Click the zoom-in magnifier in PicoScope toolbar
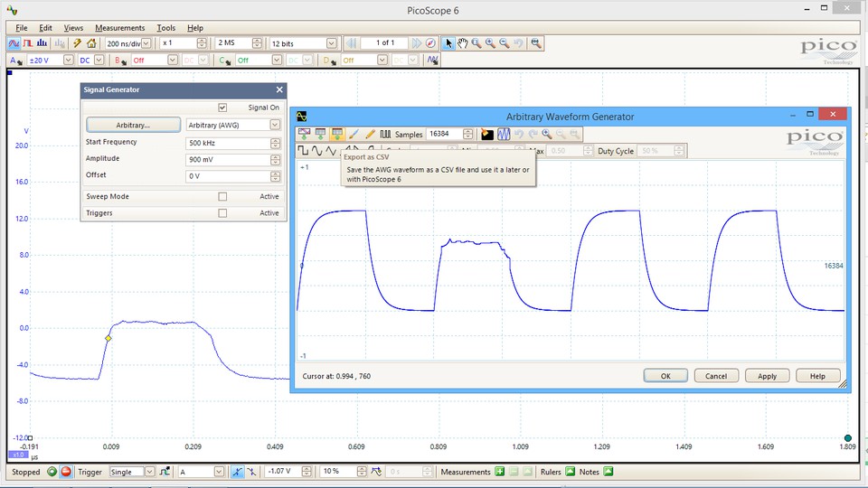 click(490, 43)
